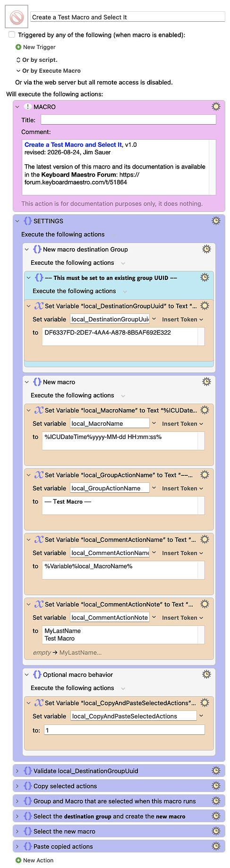Image resolution: width=230 pixels, height=868 pixels.
Task: Open Insert Token menu for local_GroupActionName
Action: pos(182,489)
